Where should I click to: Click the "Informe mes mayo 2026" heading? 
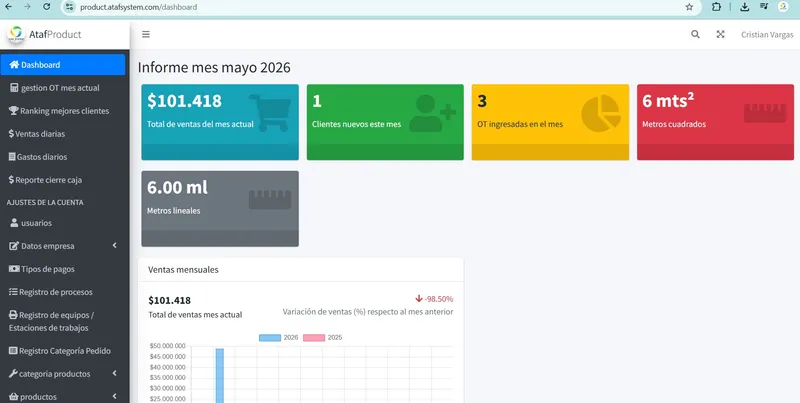point(214,67)
